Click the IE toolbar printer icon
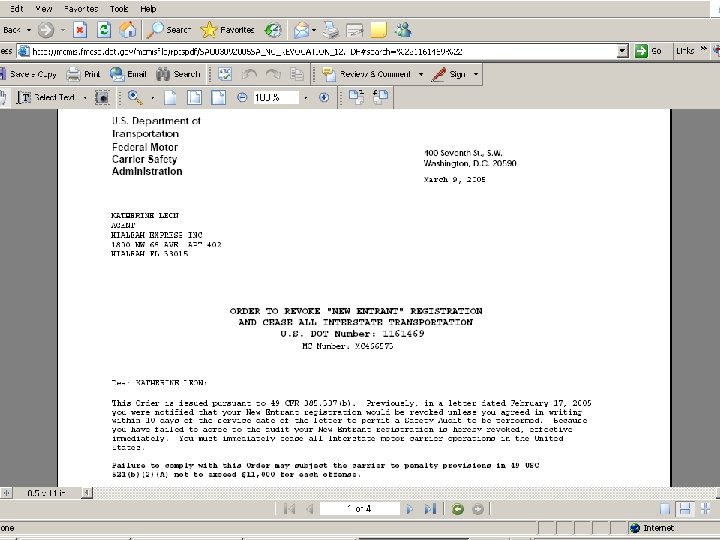This screenshot has width=720, height=540. (x=331, y=30)
